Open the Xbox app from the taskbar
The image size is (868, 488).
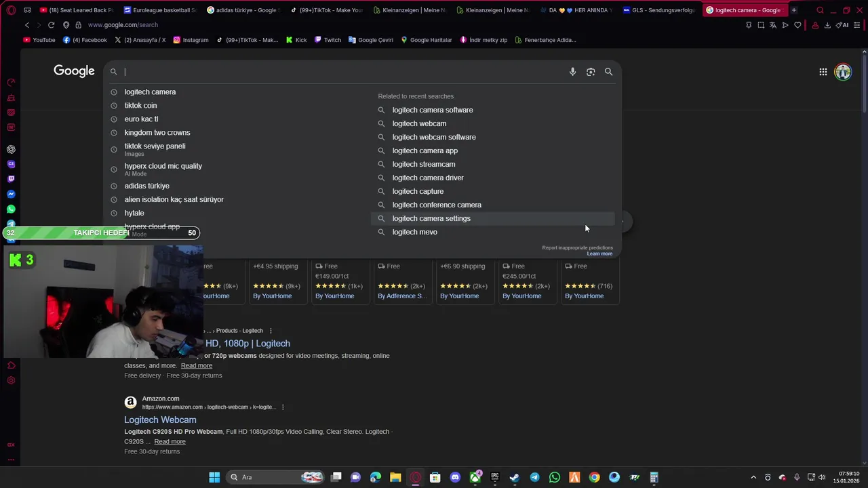click(x=475, y=477)
